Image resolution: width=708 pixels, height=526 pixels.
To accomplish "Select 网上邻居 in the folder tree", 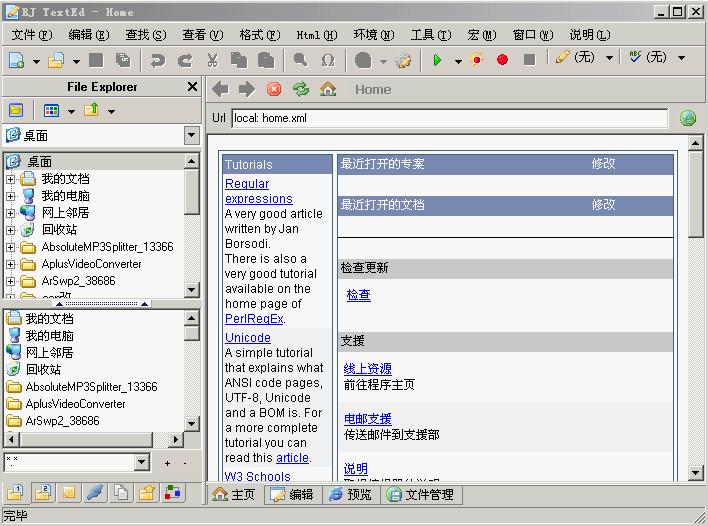I will click(65, 213).
